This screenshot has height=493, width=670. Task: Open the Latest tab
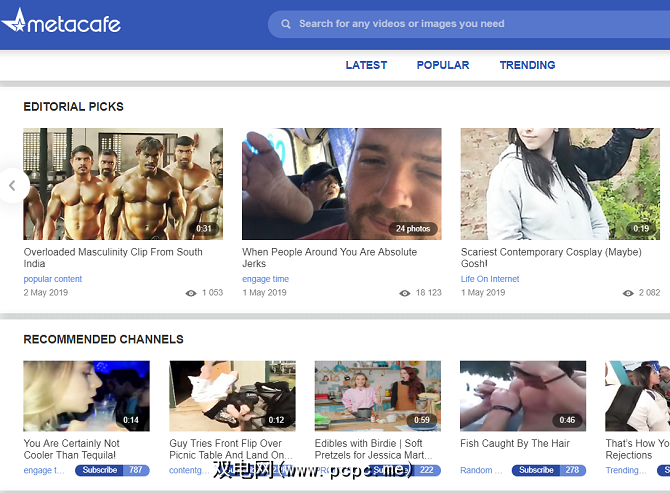point(366,65)
